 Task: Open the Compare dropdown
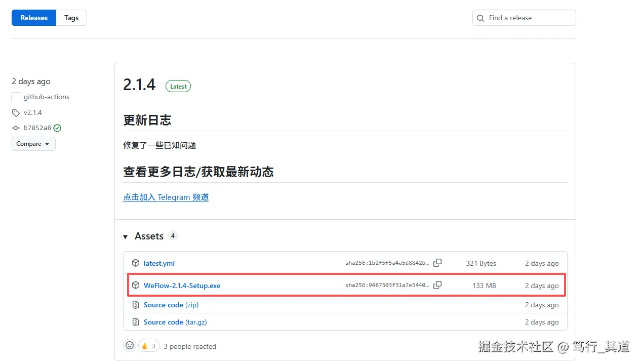(33, 144)
